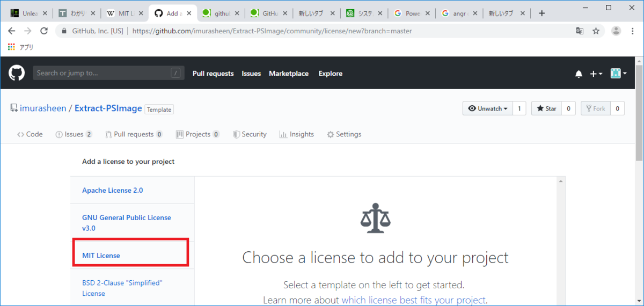This screenshot has width=644, height=306.
Task: Click the 'Add a license to your project' heading
Action: point(128,161)
